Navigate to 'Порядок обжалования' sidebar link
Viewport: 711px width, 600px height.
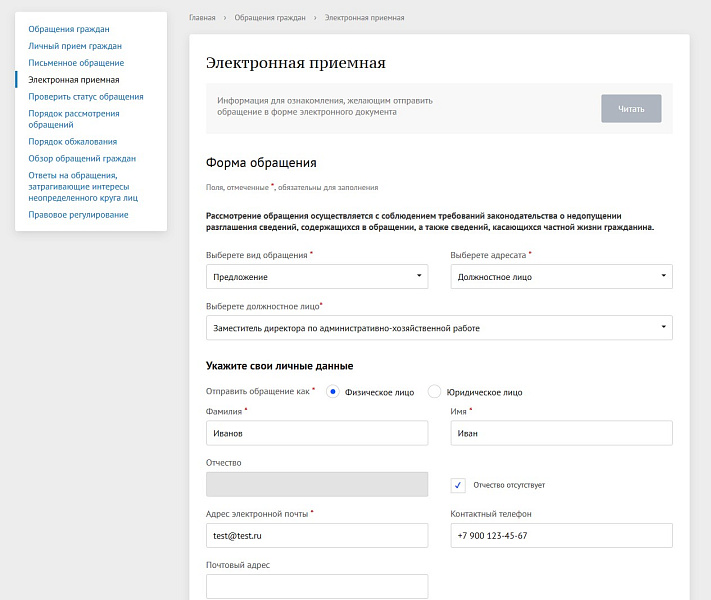click(x=72, y=141)
